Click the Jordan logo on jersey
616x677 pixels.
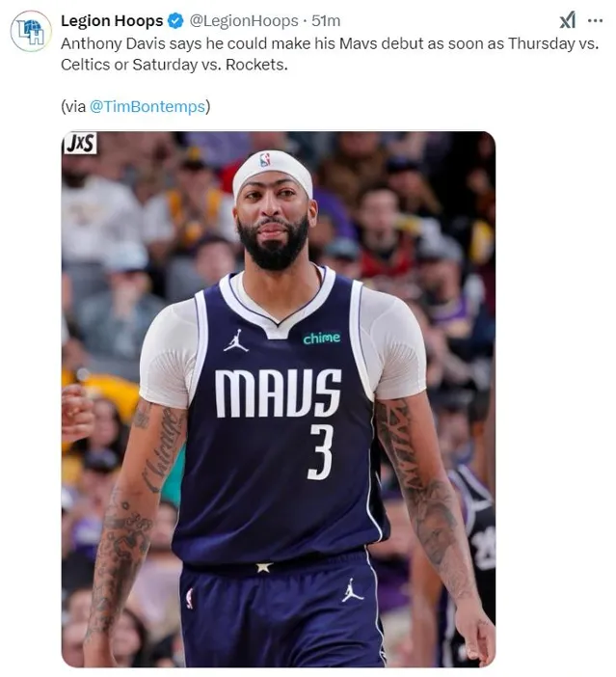click(235, 340)
